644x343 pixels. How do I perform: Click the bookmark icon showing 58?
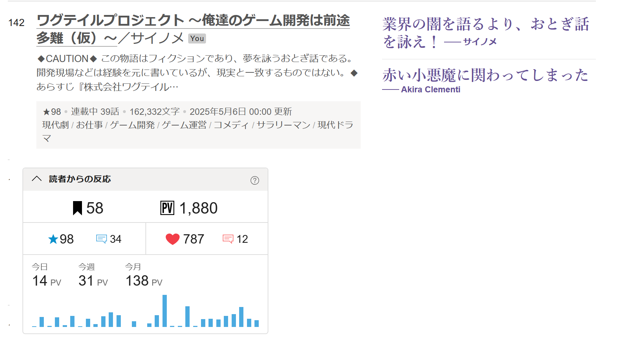77,208
